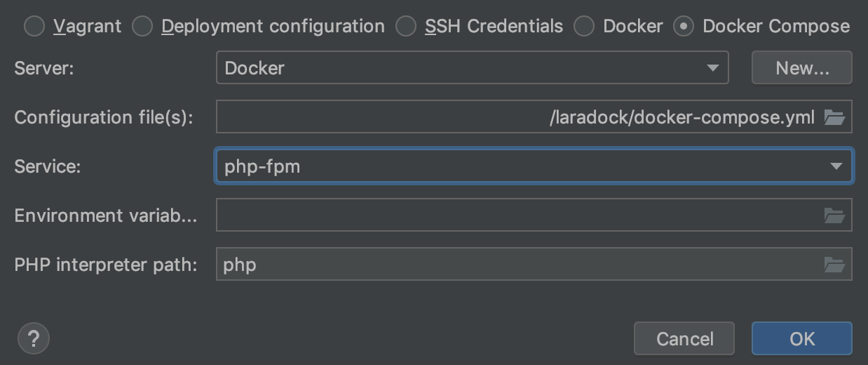The height and width of the screenshot is (365, 868).
Task: Click the Docker Compose label text
Action: [x=776, y=27]
